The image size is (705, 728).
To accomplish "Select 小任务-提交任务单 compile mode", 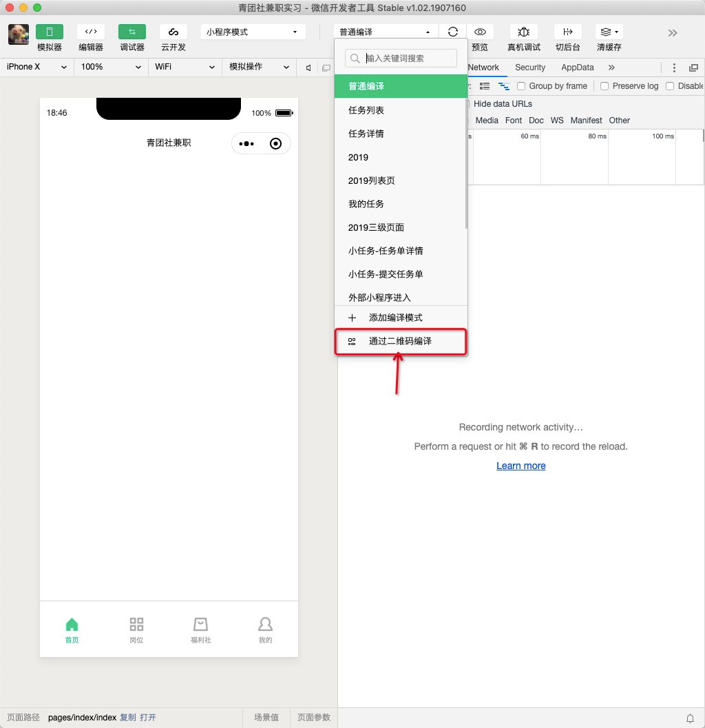I will [x=401, y=274].
